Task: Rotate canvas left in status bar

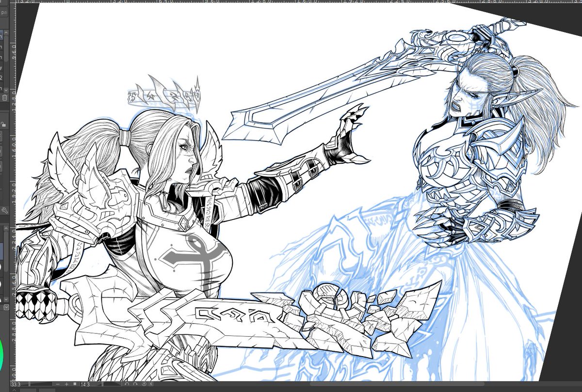Action: point(127,384)
